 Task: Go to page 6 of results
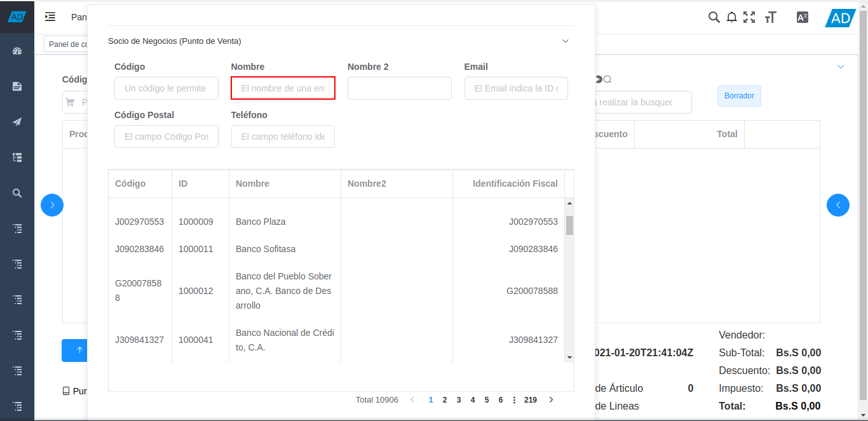501,400
